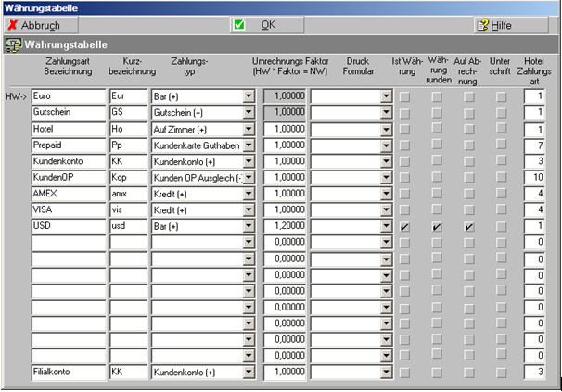This screenshot has height=392, width=562.
Task: Click the Hilfe button label
Action: click(x=501, y=25)
